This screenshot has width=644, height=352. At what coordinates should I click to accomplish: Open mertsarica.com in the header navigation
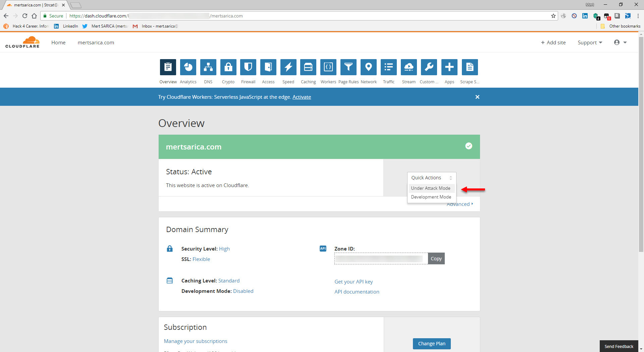96,43
